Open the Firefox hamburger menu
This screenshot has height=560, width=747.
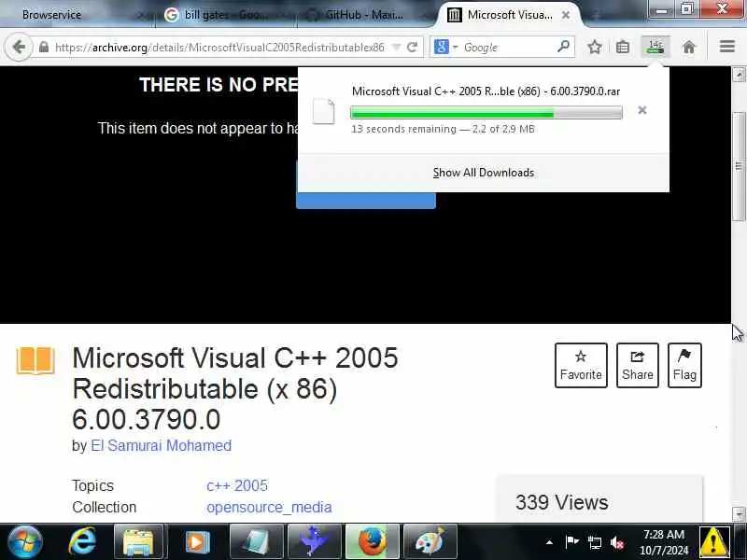[727, 47]
